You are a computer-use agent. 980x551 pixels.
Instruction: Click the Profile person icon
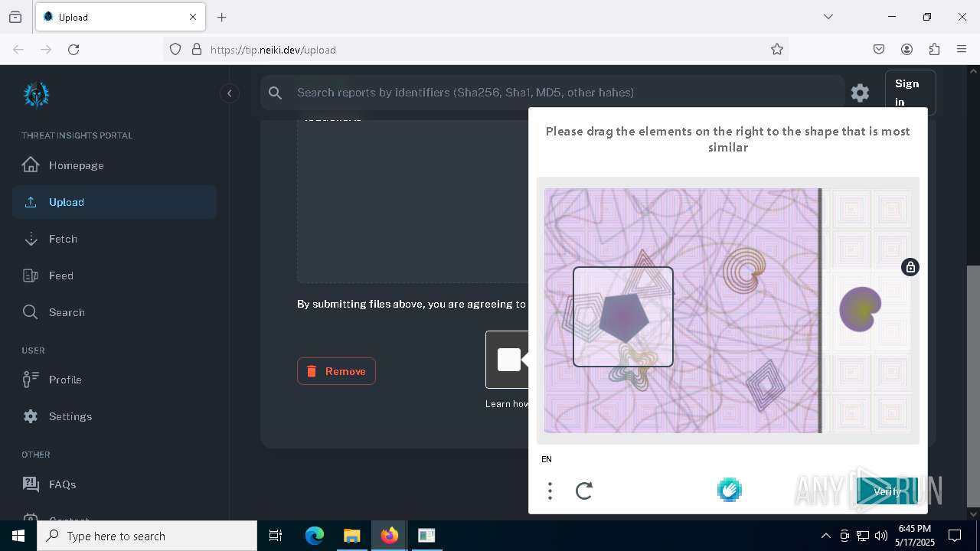pyautogui.click(x=31, y=380)
